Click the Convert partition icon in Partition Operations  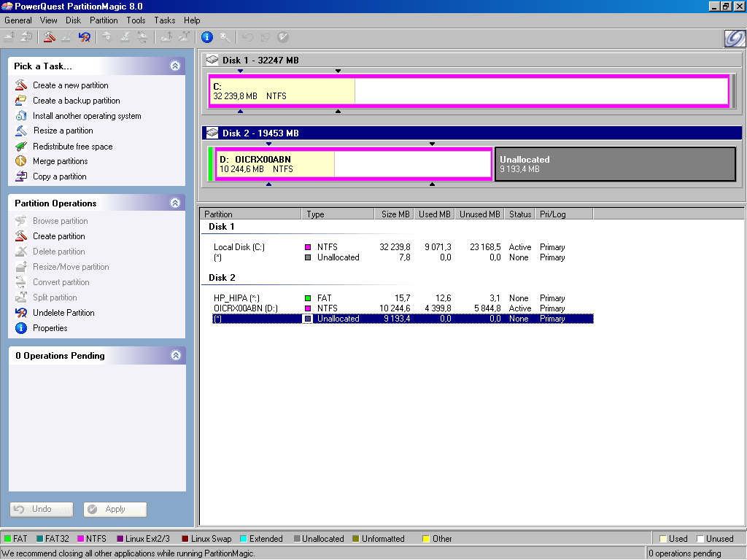click(21, 282)
